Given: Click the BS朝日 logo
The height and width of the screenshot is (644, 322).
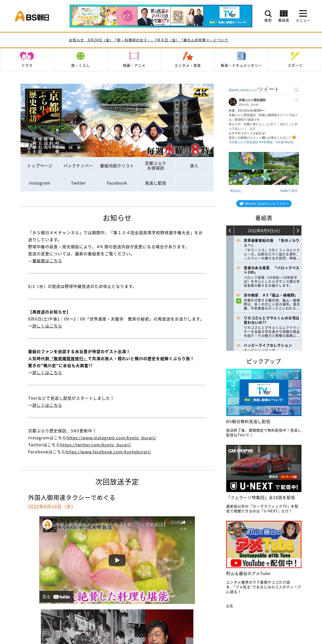Looking at the screenshot, I should click(x=32, y=16).
